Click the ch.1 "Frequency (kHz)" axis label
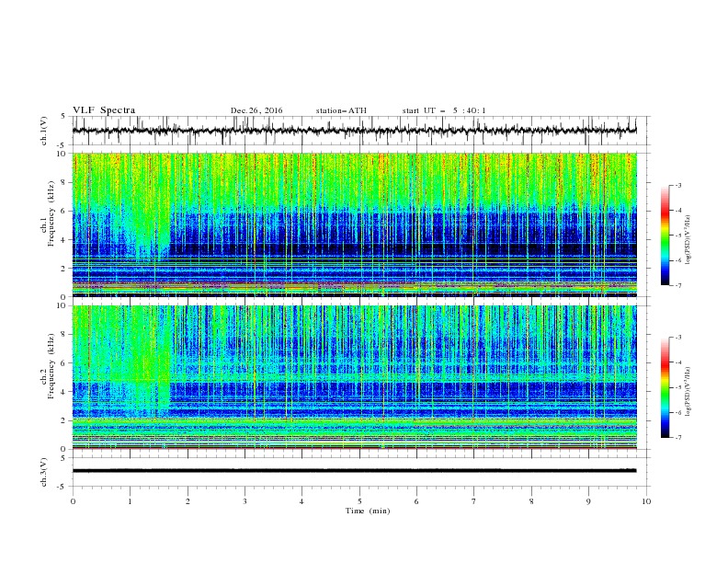The width and height of the screenshot is (728, 563). (51, 213)
